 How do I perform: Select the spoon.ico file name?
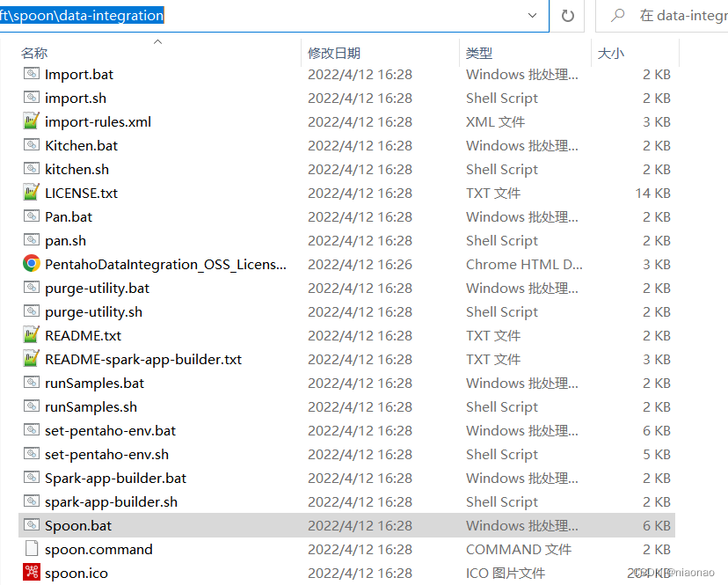(x=76, y=573)
